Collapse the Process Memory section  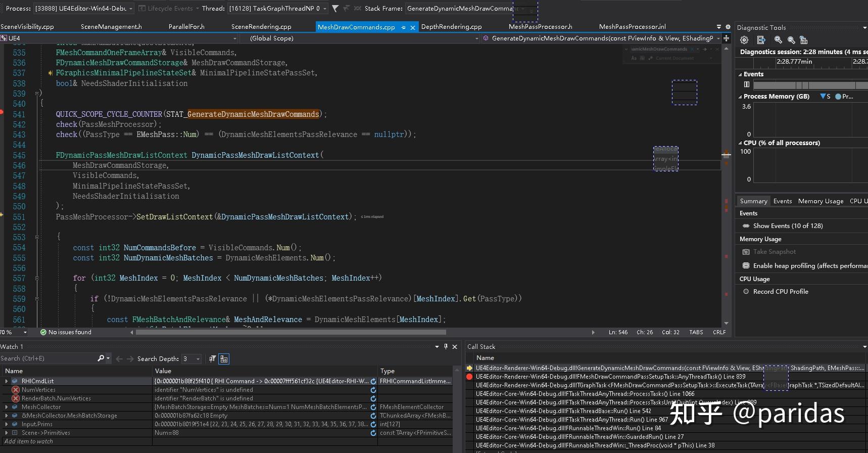point(740,97)
